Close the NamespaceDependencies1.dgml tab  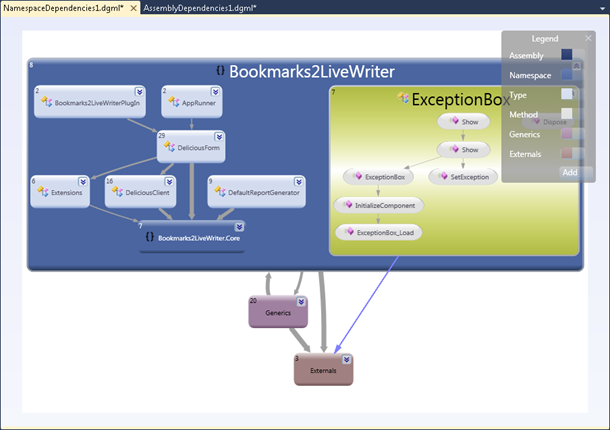pyautogui.click(x=133, y=8)
